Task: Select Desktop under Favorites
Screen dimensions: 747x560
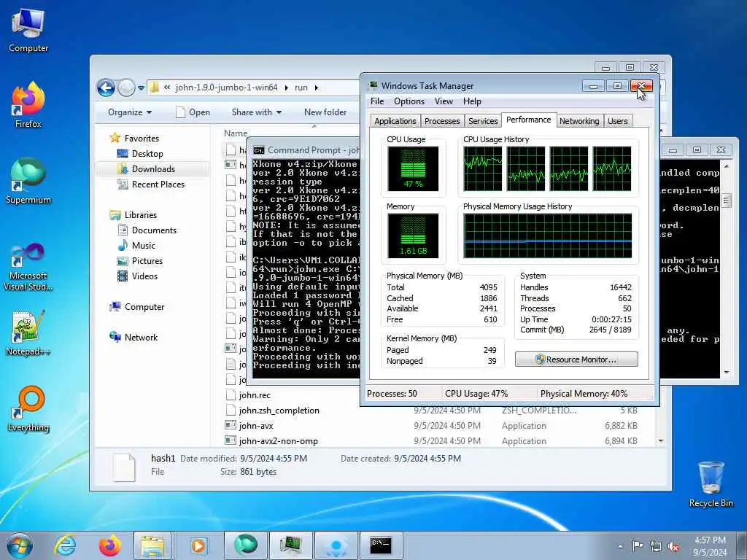Action: tap(147, 154)
